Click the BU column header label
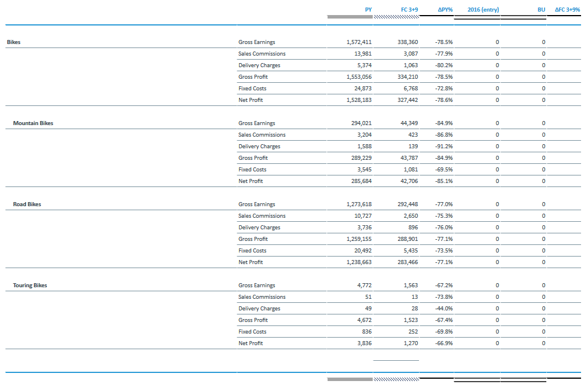This screenshot has width=588, height=388. [541, 9]
